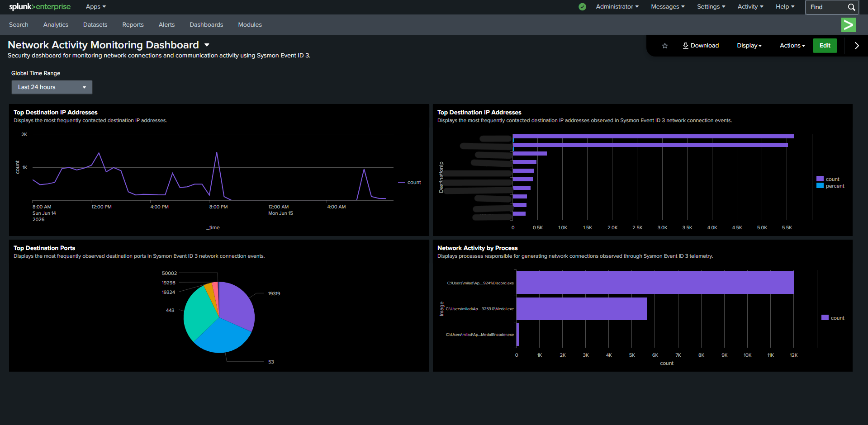This screenshot has height=425, width=868.
Task: Go to the Search tab
Action: click(x=19, y=25)
